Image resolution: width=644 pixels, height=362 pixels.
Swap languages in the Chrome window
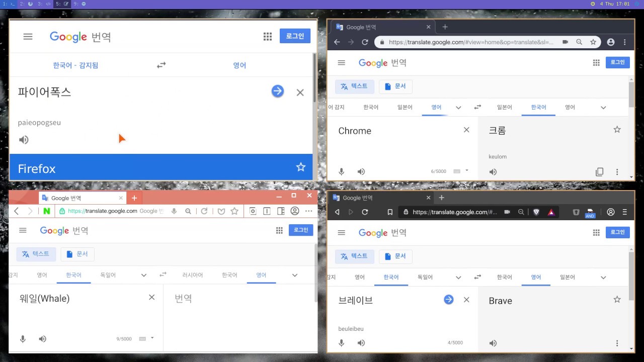pos(477,107)
